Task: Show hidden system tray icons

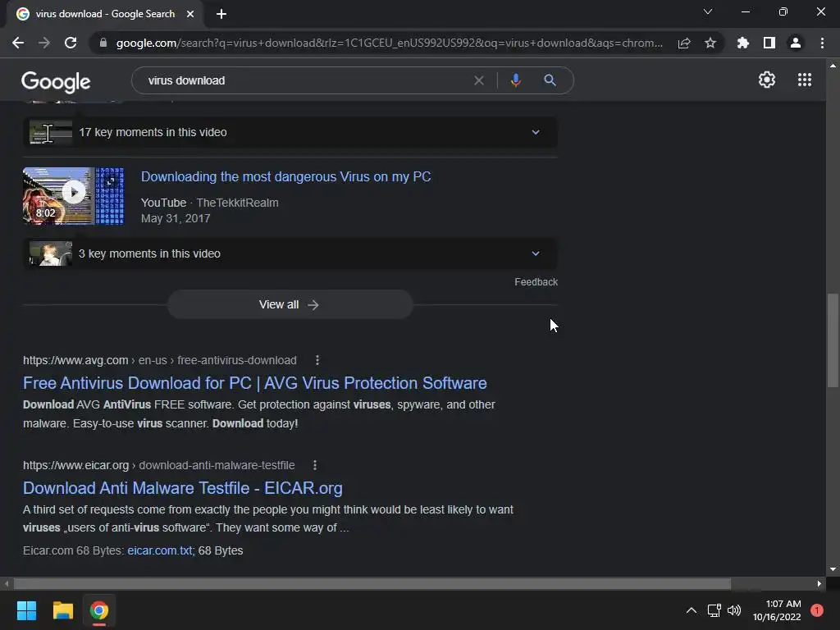Action: [x=692, y=610]
